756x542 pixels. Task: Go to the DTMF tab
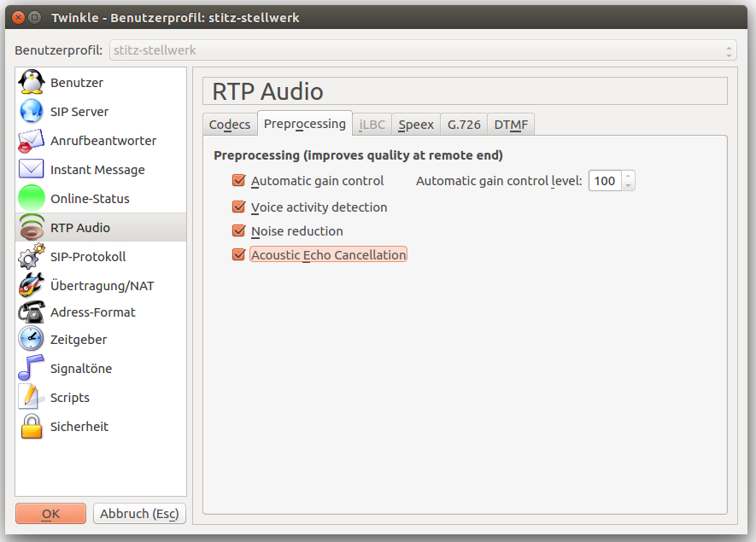pos(511,125)
